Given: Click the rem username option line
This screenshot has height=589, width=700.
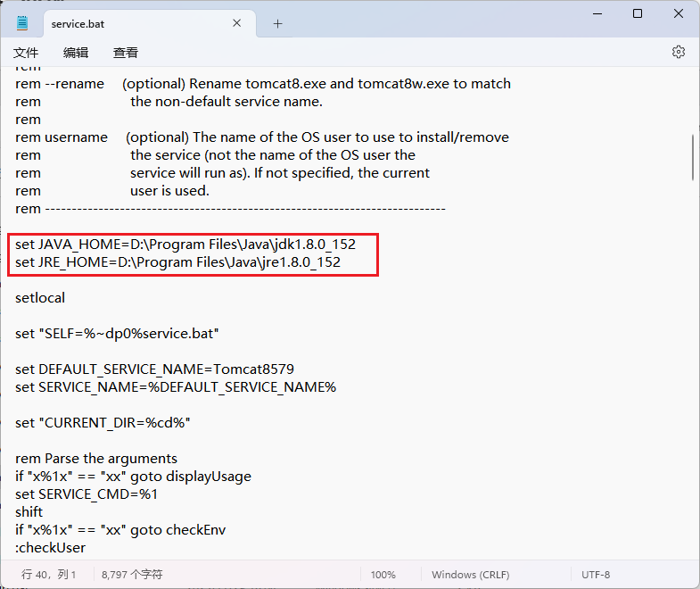Looking at the screenshot, I should [x=262, y=137].
